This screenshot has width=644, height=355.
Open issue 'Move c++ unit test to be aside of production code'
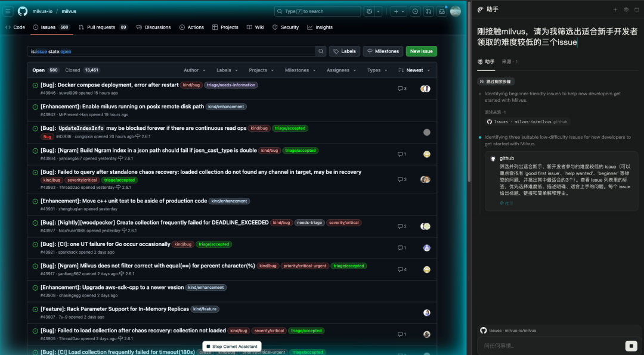(x=123, y=201)
